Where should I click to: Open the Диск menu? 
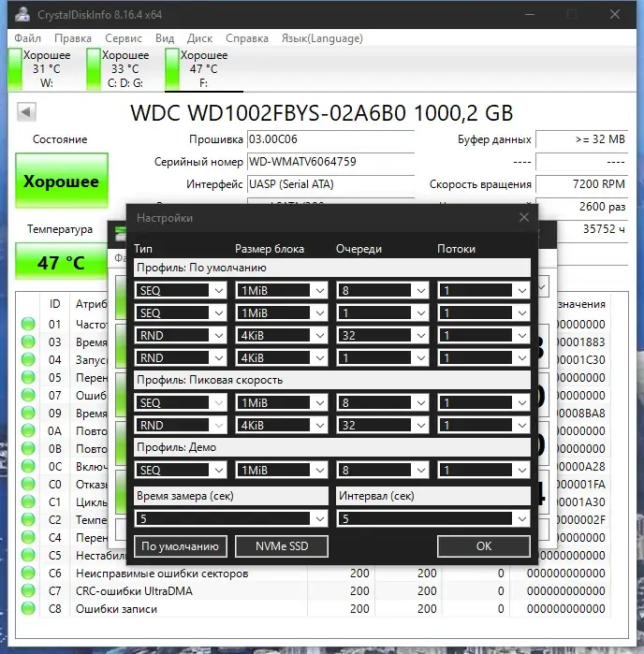(x=199, y=38)
